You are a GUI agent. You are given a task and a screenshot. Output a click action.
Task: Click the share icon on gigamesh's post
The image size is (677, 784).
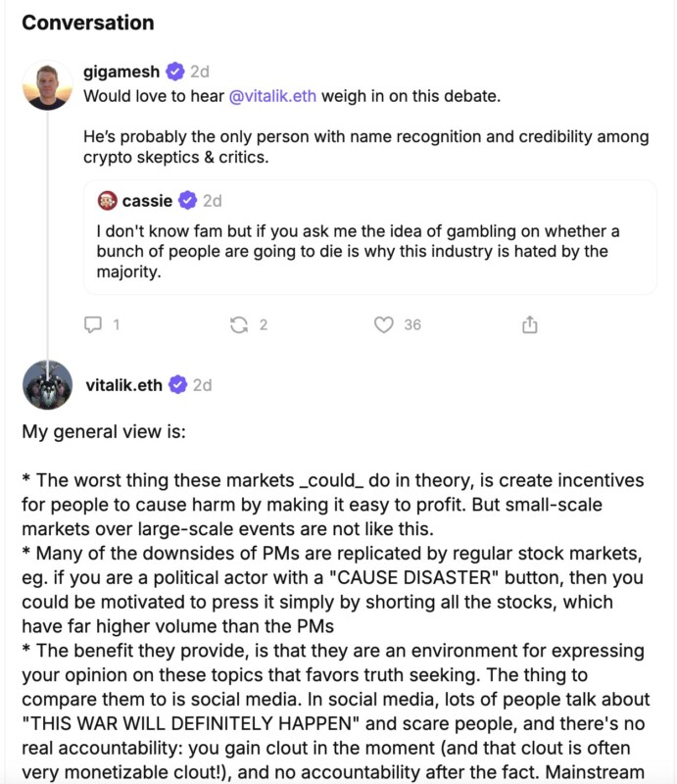[x=530, y=324]
